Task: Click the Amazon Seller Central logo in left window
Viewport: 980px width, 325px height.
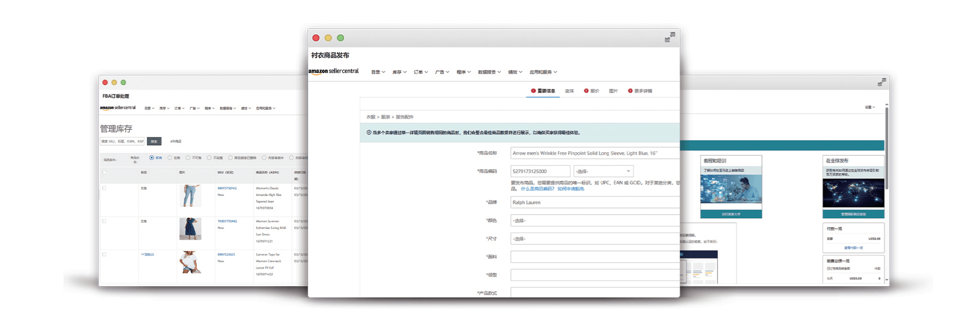Action: point(118,108)
